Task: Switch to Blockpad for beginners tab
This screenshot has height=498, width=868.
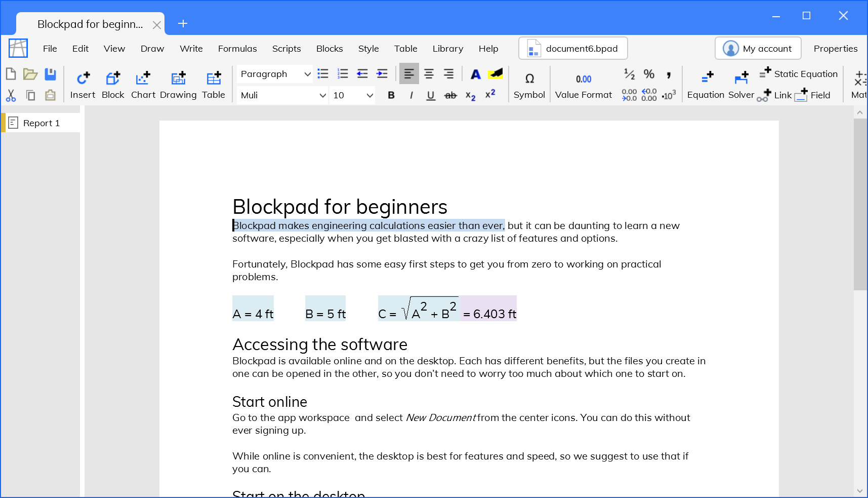Action: click(x=90, y=24)
